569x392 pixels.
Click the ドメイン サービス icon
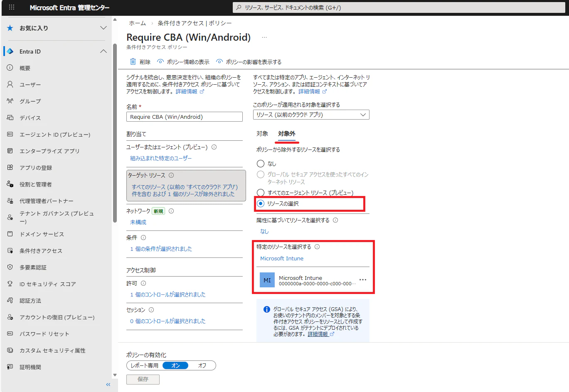(10, 234)
